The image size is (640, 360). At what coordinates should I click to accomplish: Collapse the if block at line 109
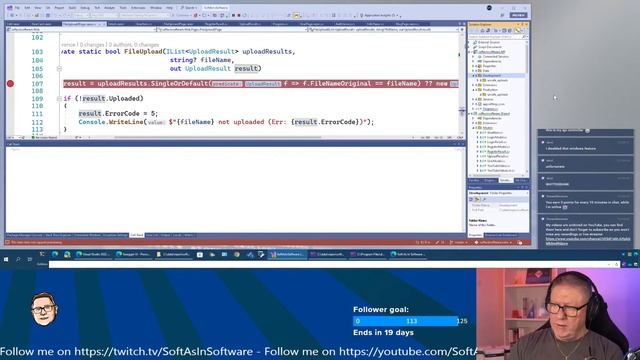point(59,98)
